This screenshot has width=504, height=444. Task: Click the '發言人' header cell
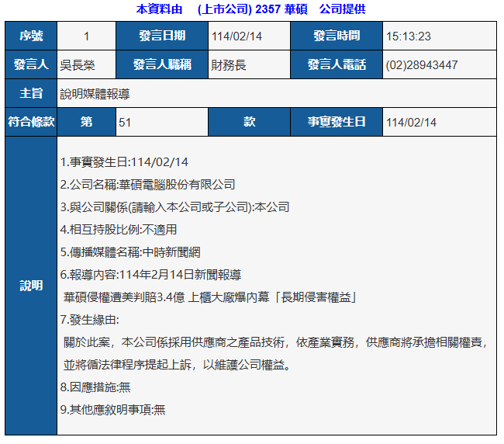31,64
